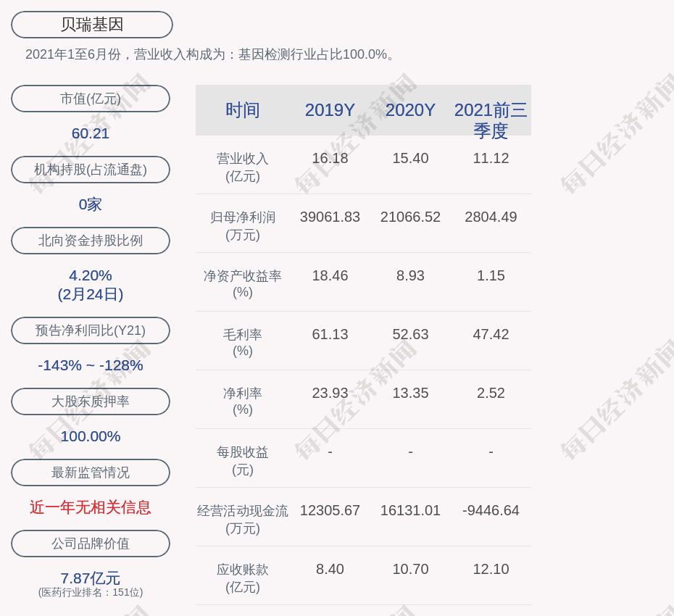Viewport: 674px width, 616px height.
Task: Click the 经营活动现金流(万元) row label
Action: (243, 520)
